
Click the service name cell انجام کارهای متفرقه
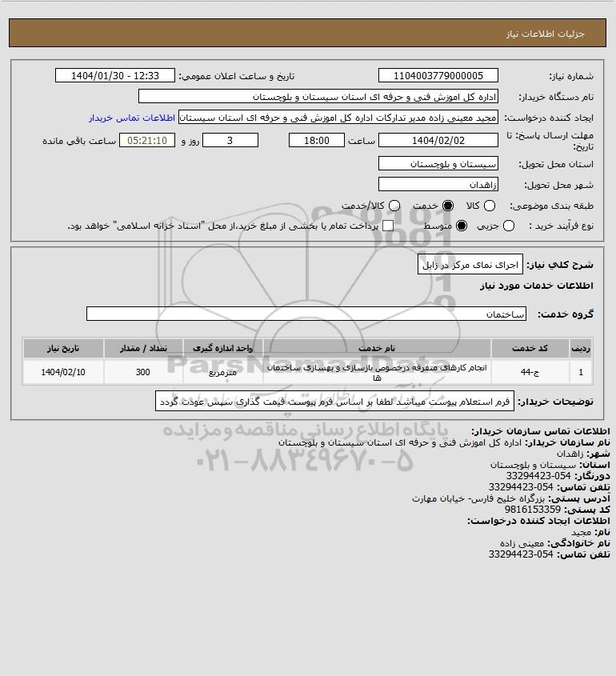[377, 372]
